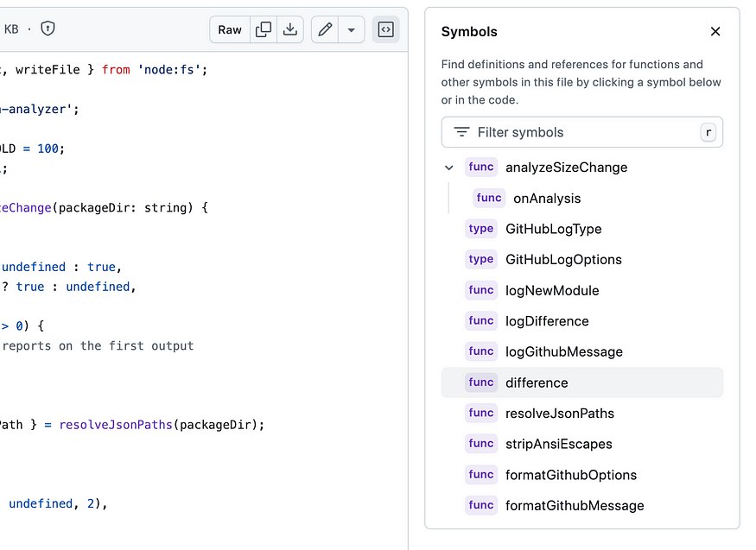Click the number 100 in code
This screenshot has height=550, width=756.
tap(48, 149)
